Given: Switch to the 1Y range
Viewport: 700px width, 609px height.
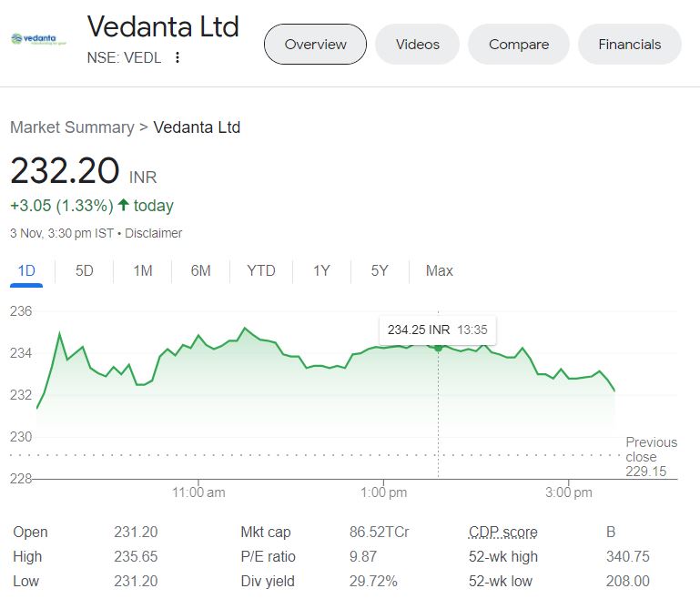Looking at the screenshot, I should (x=321, y=270).
